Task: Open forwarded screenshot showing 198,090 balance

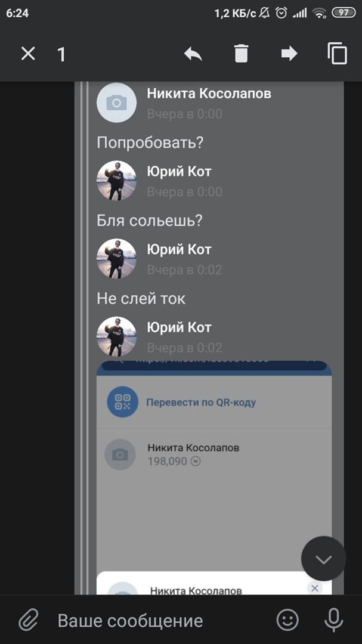Action: pos(214,478)
